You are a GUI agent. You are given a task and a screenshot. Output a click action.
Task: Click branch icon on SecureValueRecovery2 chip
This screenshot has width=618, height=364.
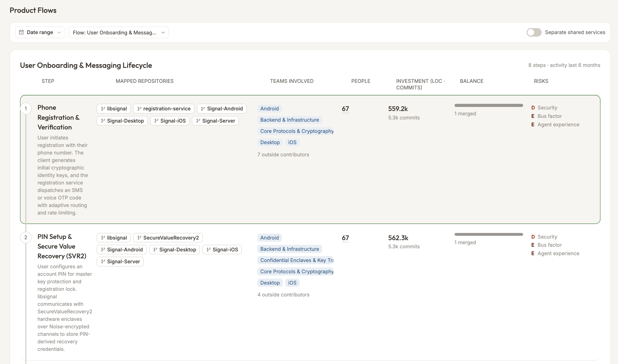pyautogui.click(x=139, y=238)
